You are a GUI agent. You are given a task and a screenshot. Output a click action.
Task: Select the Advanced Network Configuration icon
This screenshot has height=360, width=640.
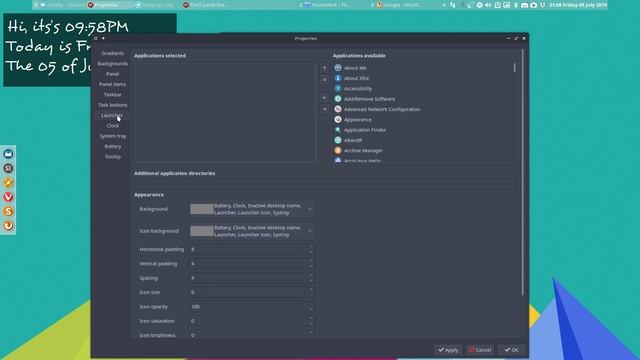[x=338, y=109]
